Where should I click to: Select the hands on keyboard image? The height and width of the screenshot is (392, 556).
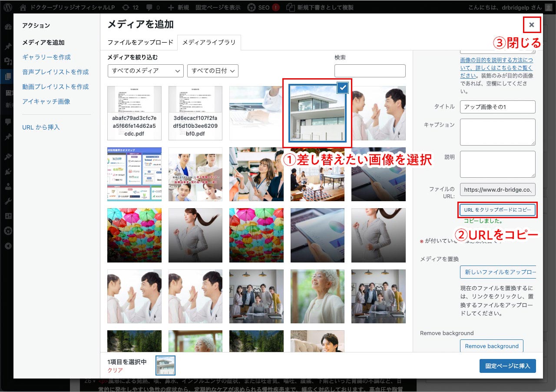click(x=256, y=113)
